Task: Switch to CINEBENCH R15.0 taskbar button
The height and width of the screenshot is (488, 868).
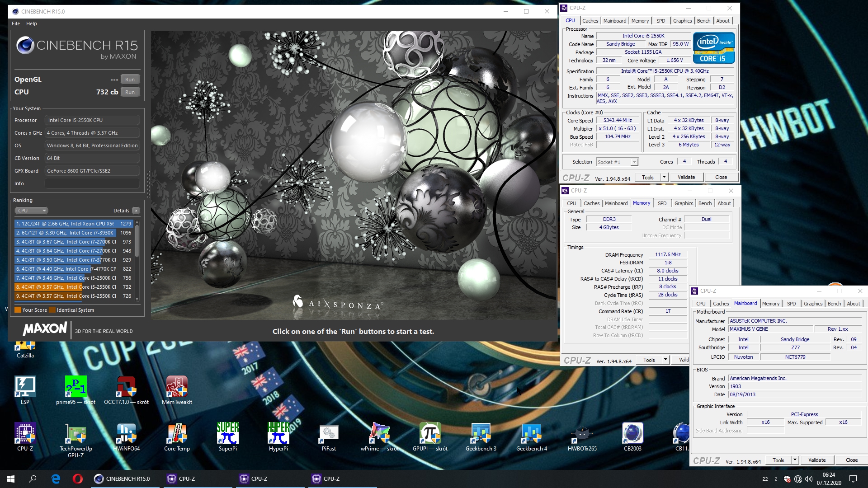Action: coord(125,479)
